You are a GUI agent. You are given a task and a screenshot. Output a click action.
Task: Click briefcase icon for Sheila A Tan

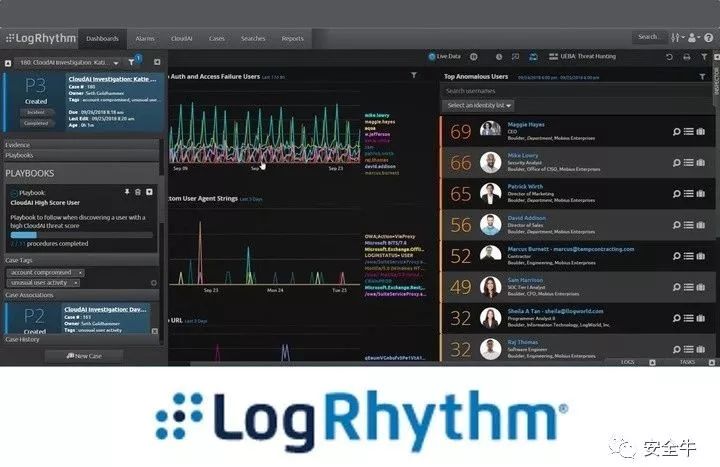[701, 318]
